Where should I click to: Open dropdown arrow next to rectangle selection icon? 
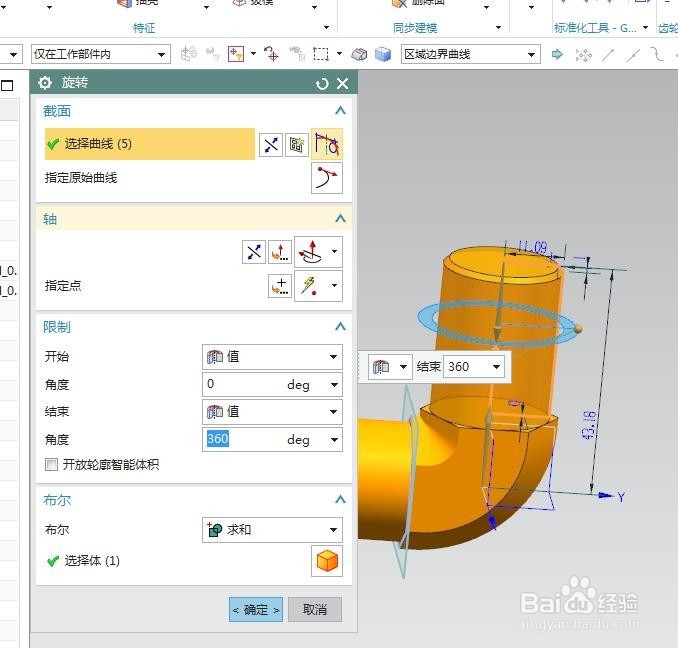coord(339,54)
